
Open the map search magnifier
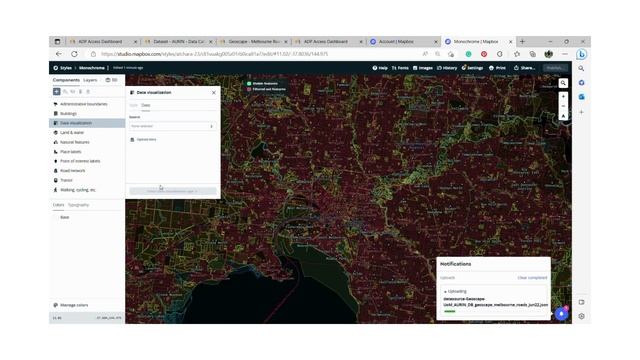(x=563, y=83)
